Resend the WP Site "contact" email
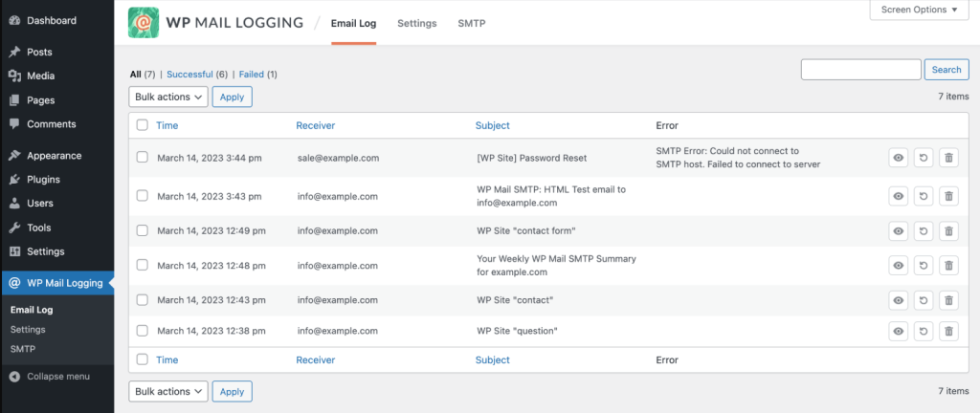Screen dimensions: 980x413 click(924, 300)
